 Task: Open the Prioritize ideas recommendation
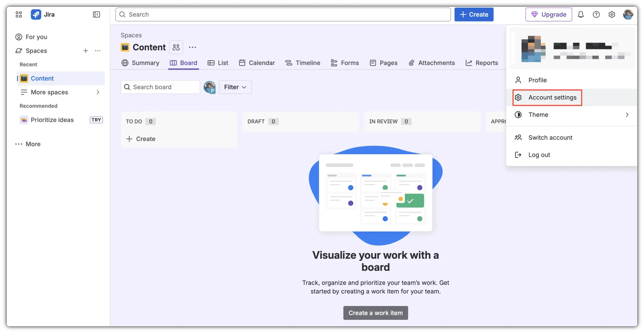click(52, 120)
